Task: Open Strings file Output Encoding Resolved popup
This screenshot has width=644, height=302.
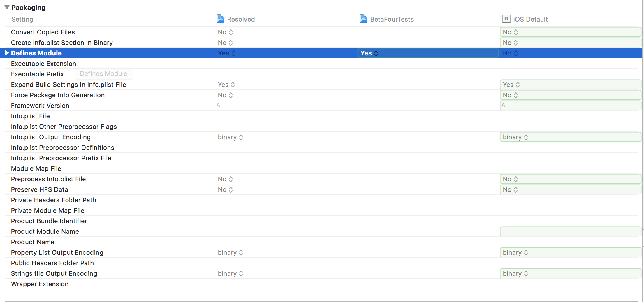Action: coord(230,273)
